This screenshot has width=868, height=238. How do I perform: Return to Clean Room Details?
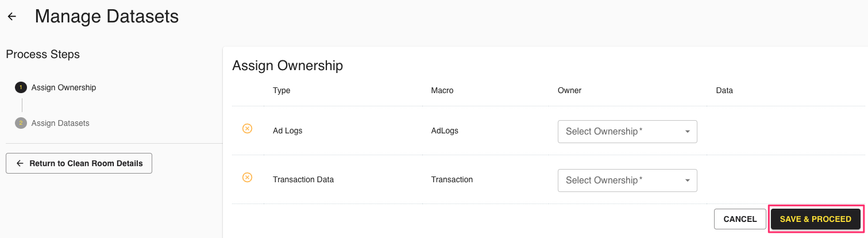[x=79, y=163]
